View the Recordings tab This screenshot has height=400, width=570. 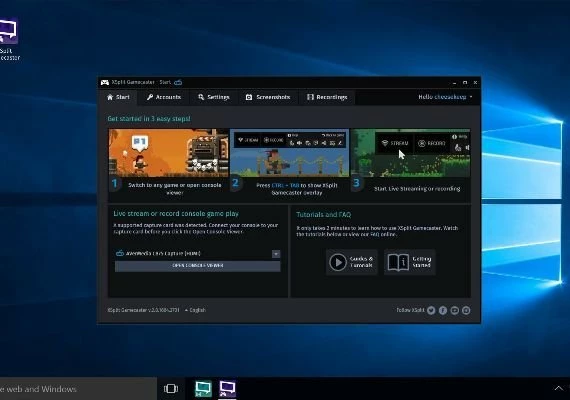click(327, 97)
